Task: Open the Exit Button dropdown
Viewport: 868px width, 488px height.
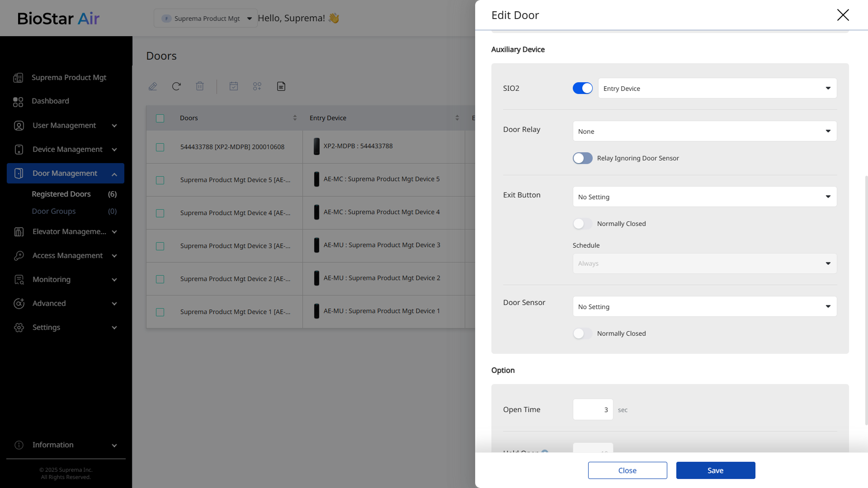Action: 704,197
